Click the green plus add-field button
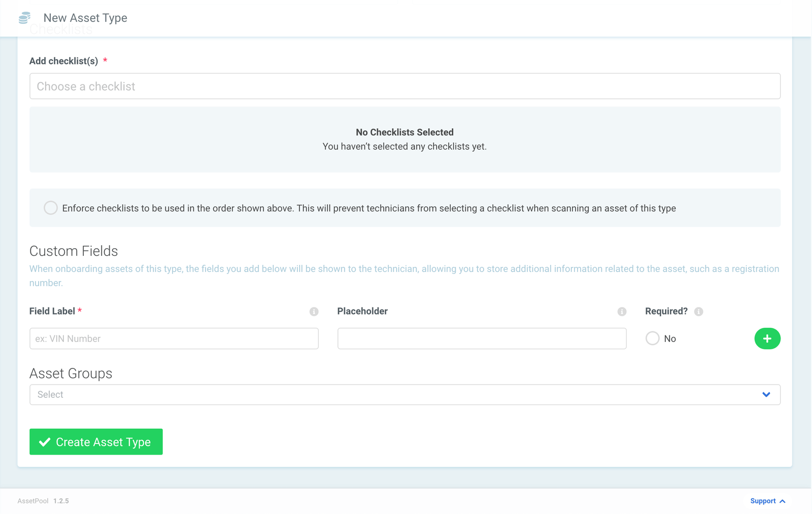Image resolution: width=812 pixels, height=514 pixels. pyautogui.click(x=767, y=338)
